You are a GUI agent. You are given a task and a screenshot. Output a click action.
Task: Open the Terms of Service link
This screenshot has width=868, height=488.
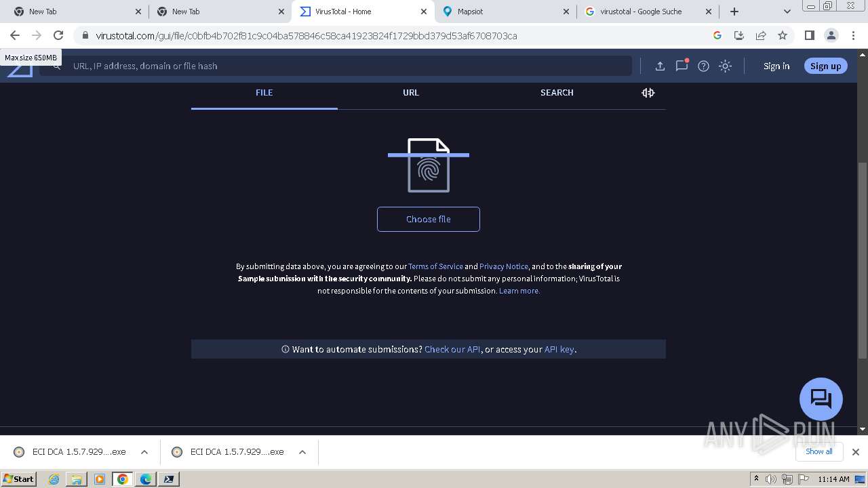click(435, 266)
